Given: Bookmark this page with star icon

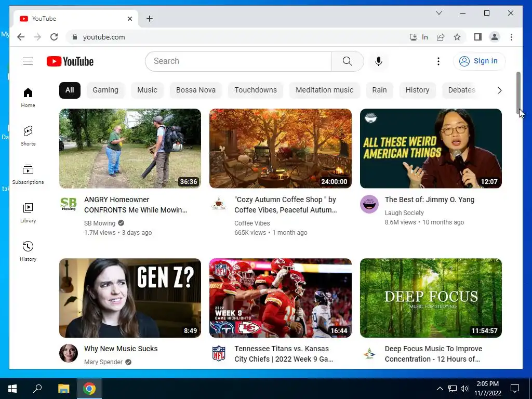Looking at the screenshot, I should click(457, 37).
